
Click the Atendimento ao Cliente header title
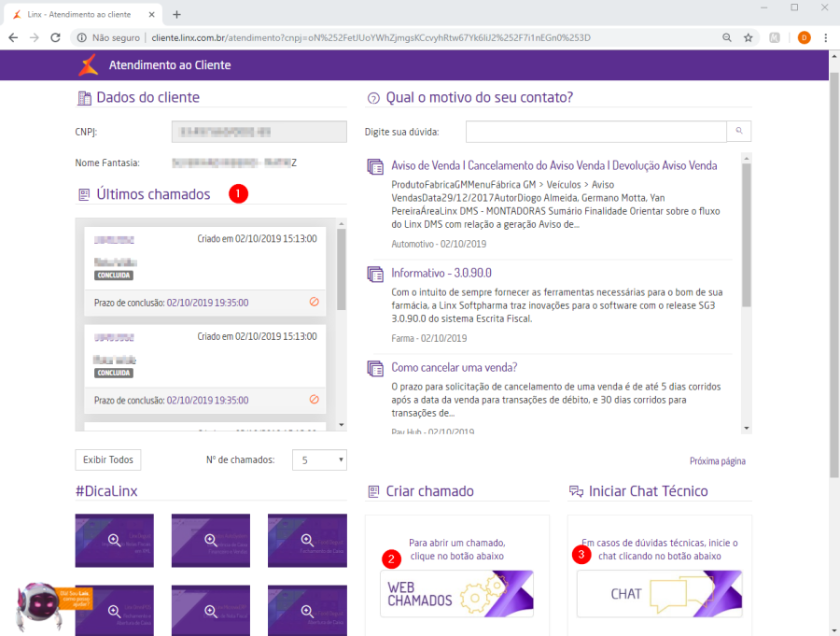click(x=170, y=64)
